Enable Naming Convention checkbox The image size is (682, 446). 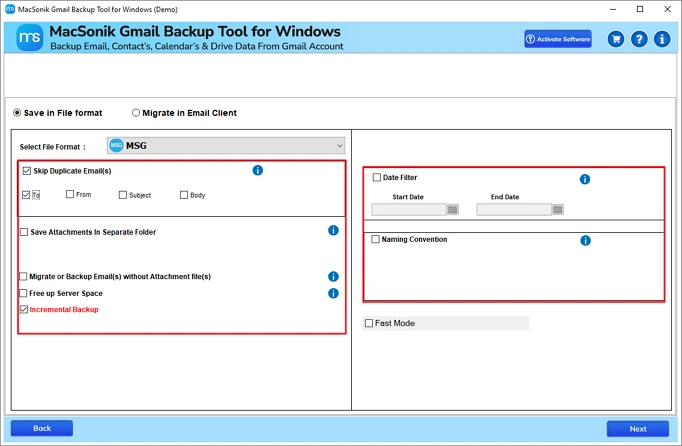pyautogui.click(x=375, y=239)
